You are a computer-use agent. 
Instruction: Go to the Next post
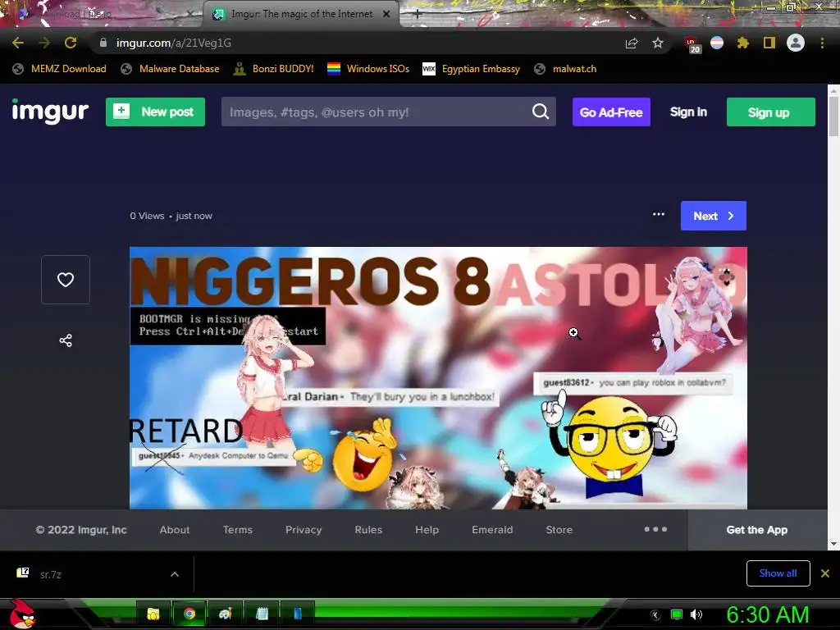(x=714, y=216)
